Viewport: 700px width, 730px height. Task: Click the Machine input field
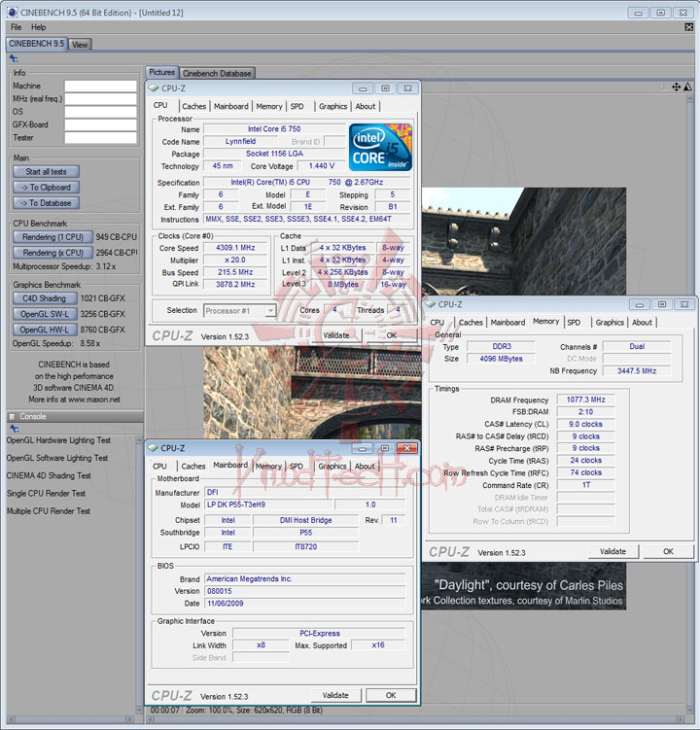[100, 87]
